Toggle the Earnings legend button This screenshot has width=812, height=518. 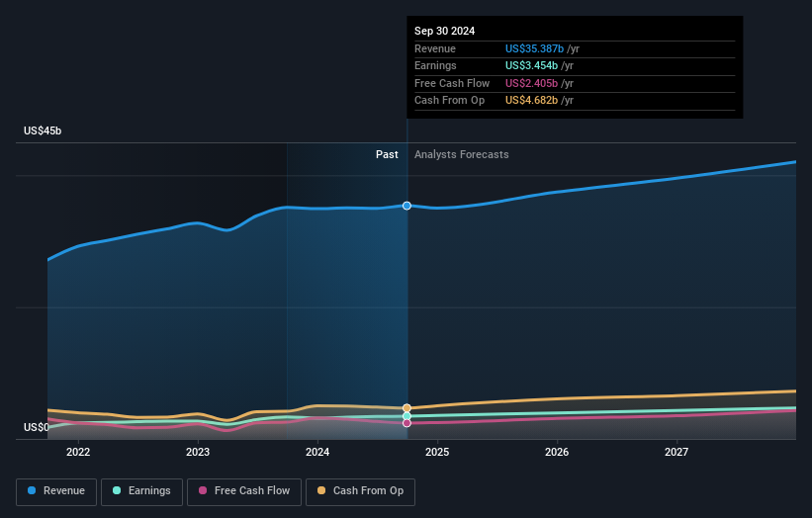(141, 491)
